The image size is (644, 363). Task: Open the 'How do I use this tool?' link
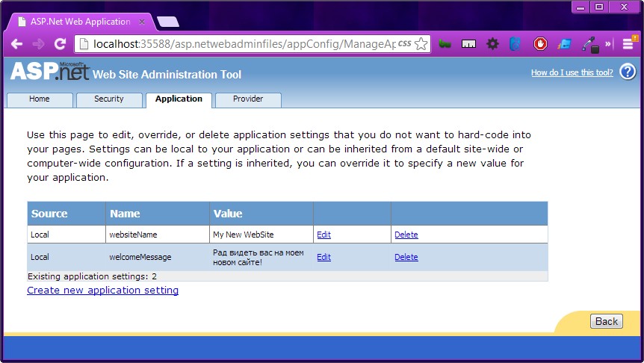pos(572,72)
